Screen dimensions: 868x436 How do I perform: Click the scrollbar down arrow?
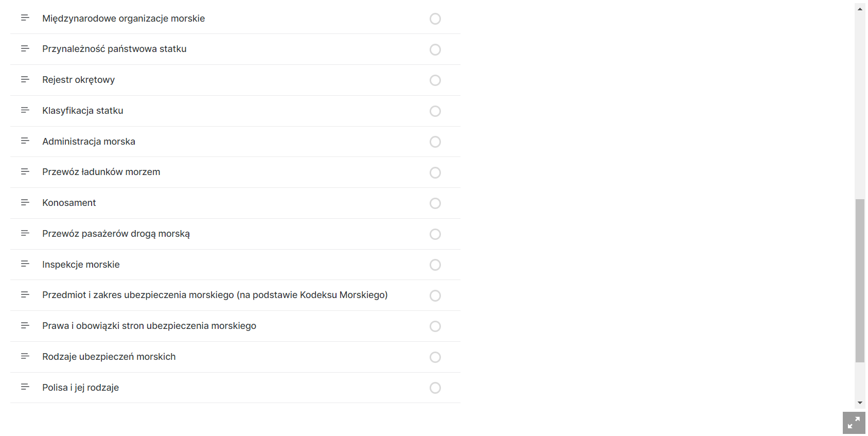click(x=860, y=403)
